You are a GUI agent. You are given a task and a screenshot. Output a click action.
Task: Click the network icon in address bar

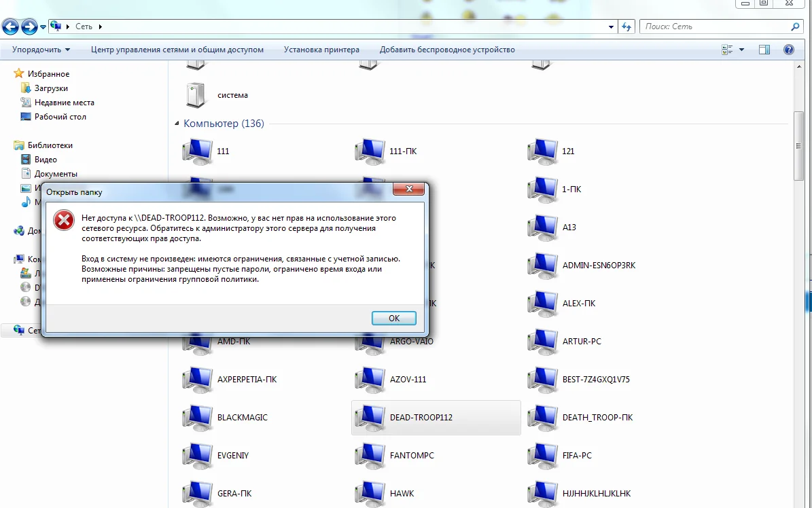coord(56,26)
